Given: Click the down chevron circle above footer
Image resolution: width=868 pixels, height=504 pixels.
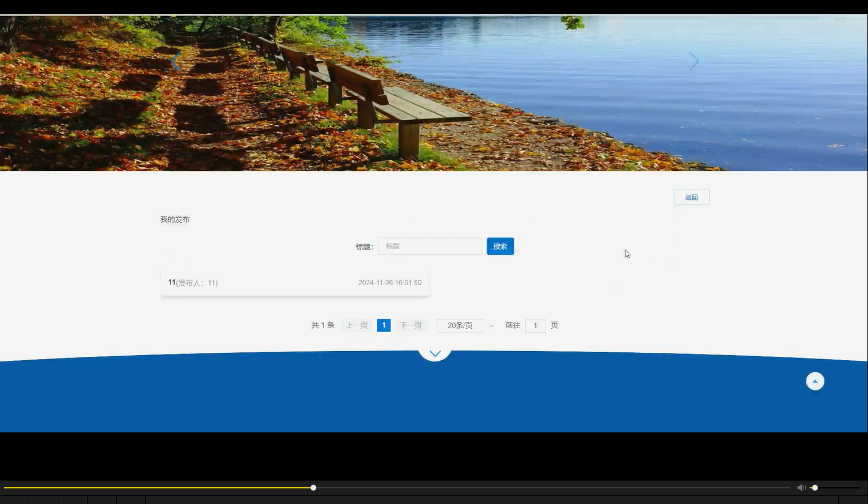Looking at the screenshot, I should click(435, 352).
